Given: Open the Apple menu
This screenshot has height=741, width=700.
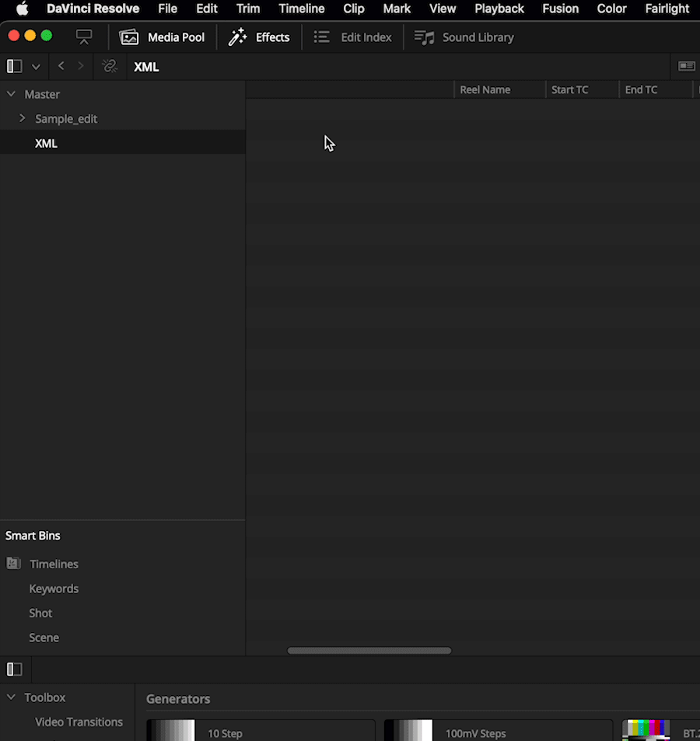Looking at the screenshot, I should 22,9.
